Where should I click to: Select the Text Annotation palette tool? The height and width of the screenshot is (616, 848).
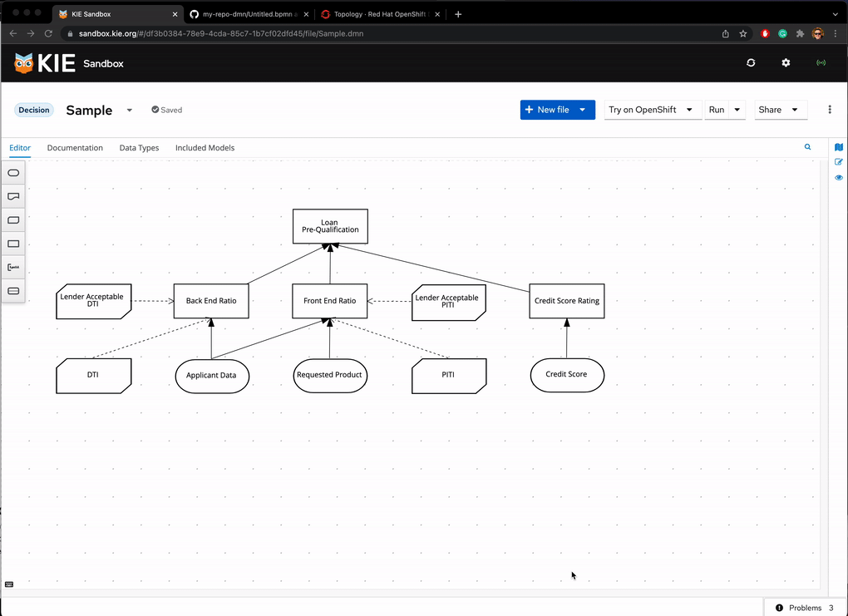pyautogui.click(x=13, y=268)
